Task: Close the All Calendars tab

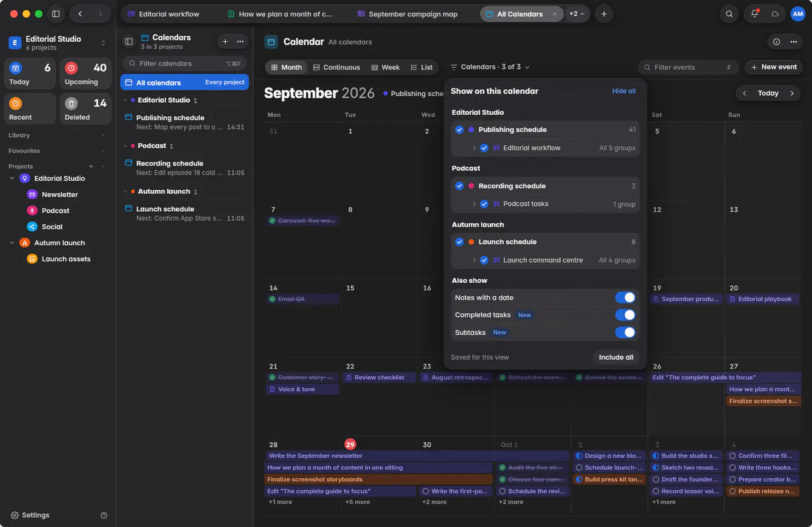Action: [555, 14]
